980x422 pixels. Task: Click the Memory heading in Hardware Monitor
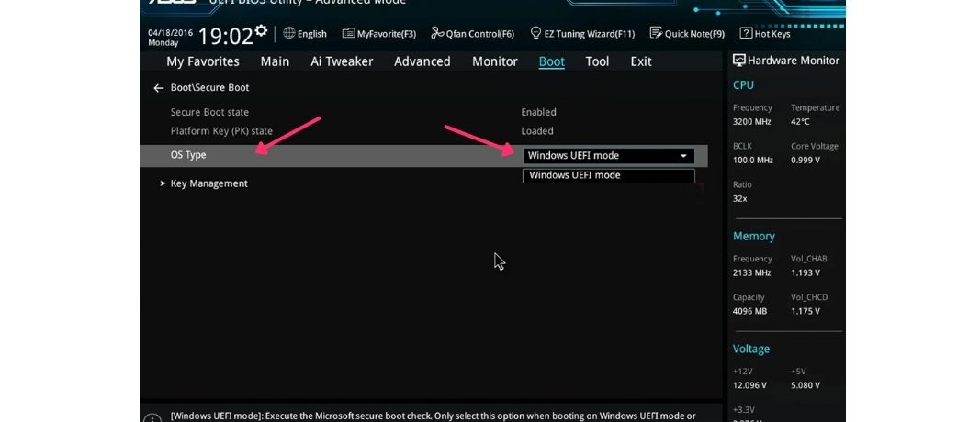pos(754,236)
